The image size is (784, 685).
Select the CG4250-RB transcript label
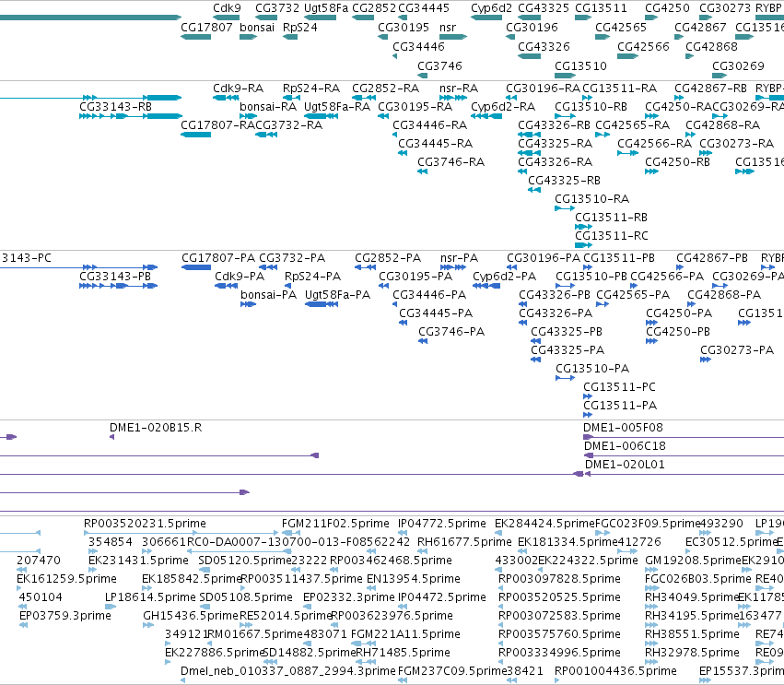click(677, 162)
